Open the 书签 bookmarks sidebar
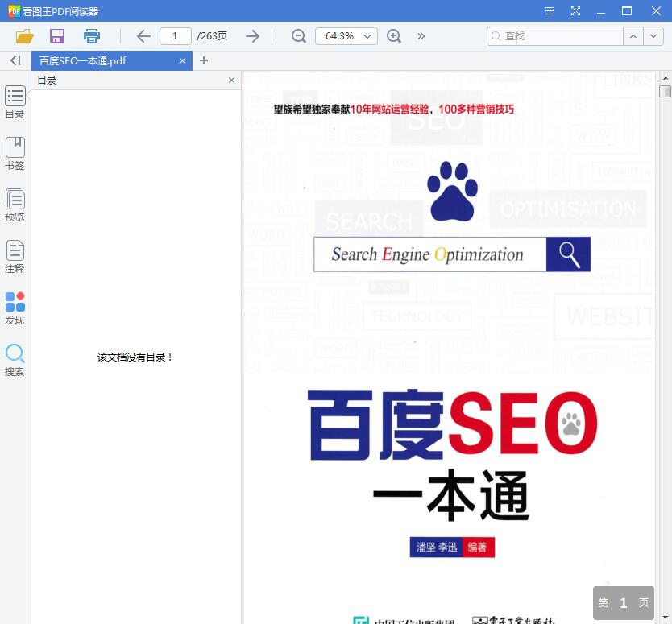The height and width of the screenshot is (624, 672). tap(15, 154)
